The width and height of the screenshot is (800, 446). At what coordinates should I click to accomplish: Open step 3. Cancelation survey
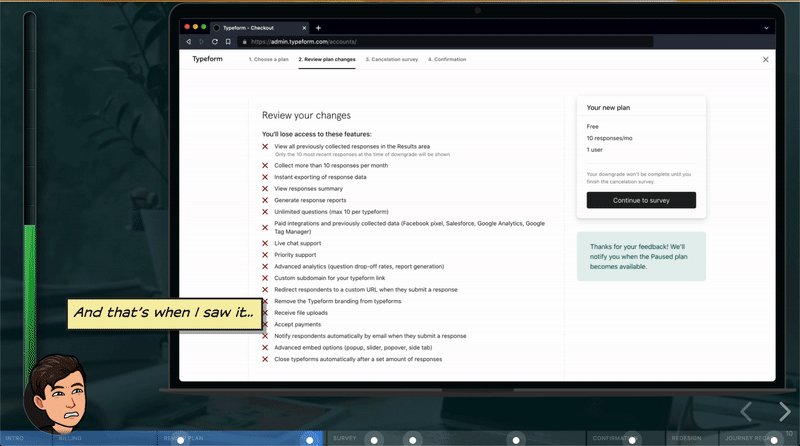(x=392, y=60)
